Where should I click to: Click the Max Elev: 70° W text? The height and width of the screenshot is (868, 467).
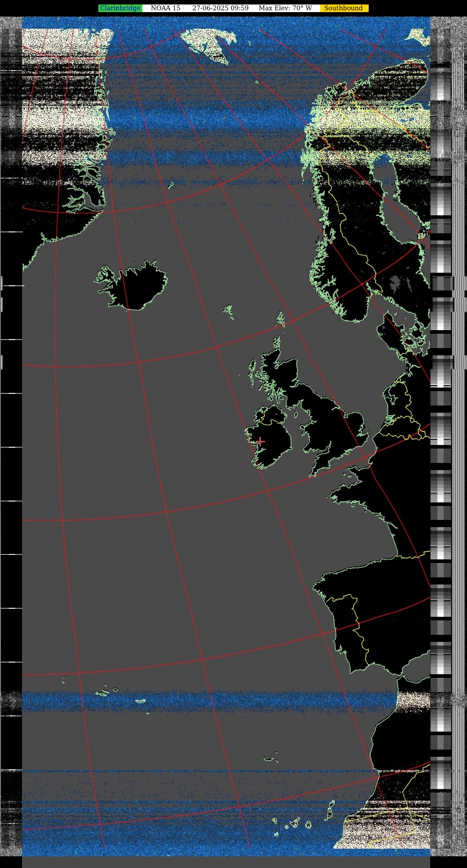285,8
